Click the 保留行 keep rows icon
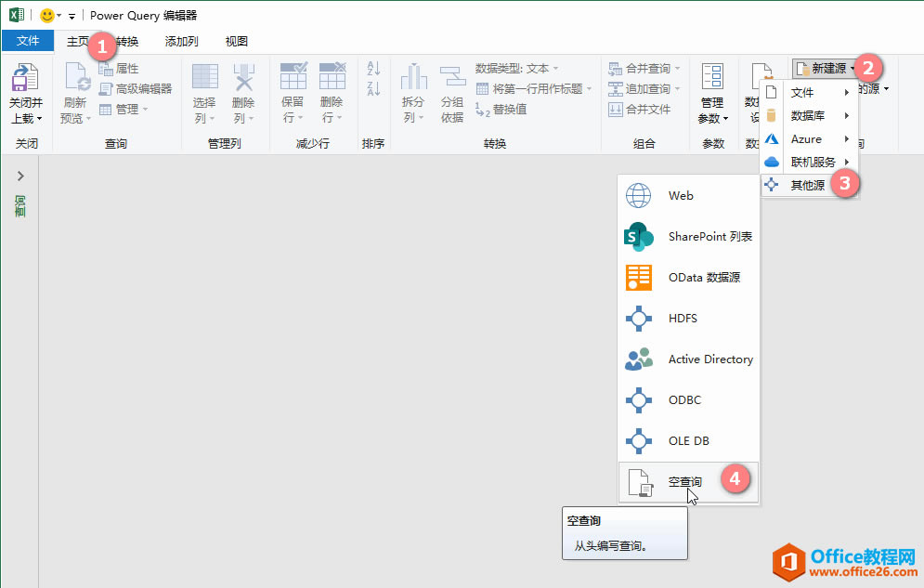This screenshot has width=924, height=588. point(293,76)
